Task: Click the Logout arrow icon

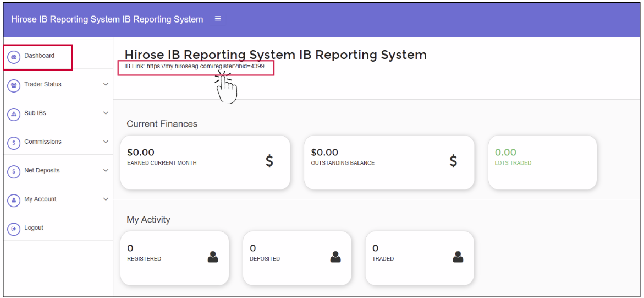Action: [14, 229]
